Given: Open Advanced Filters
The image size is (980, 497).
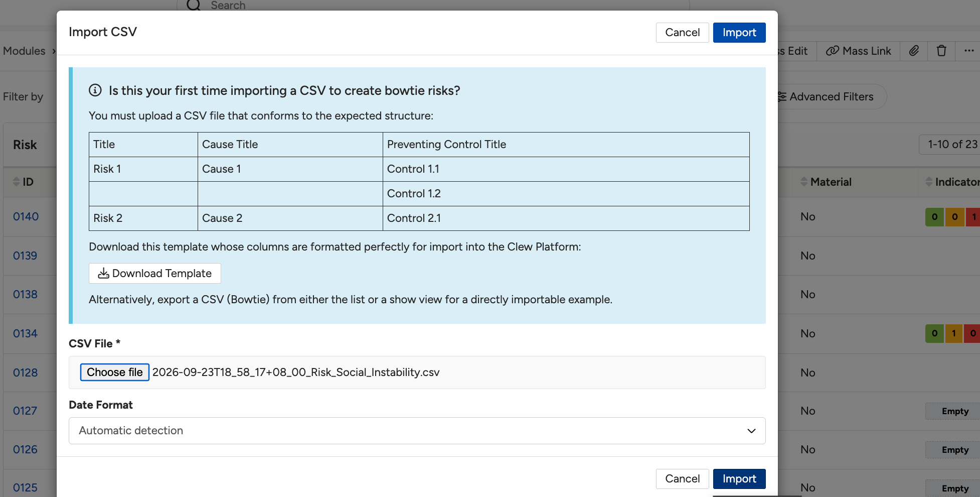Looking at the screenshot, I should [x=831, y=96].
